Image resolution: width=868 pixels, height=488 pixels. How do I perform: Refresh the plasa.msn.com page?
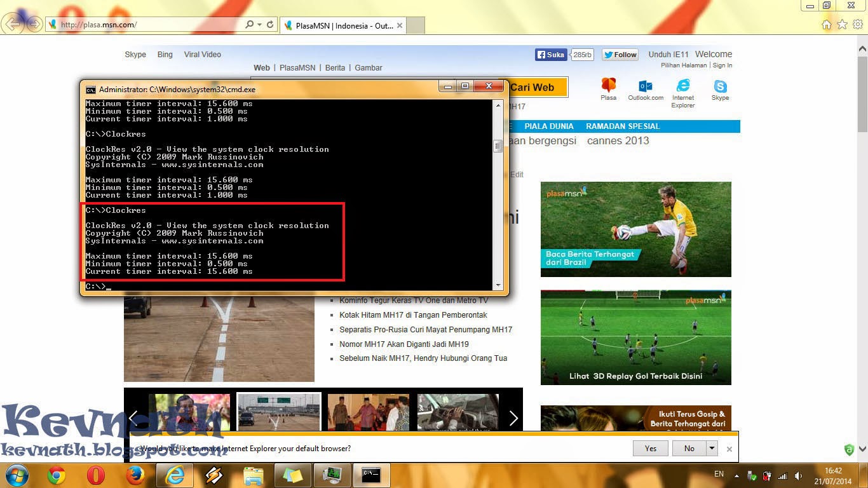pyautogui.click(x=270, y=25)
